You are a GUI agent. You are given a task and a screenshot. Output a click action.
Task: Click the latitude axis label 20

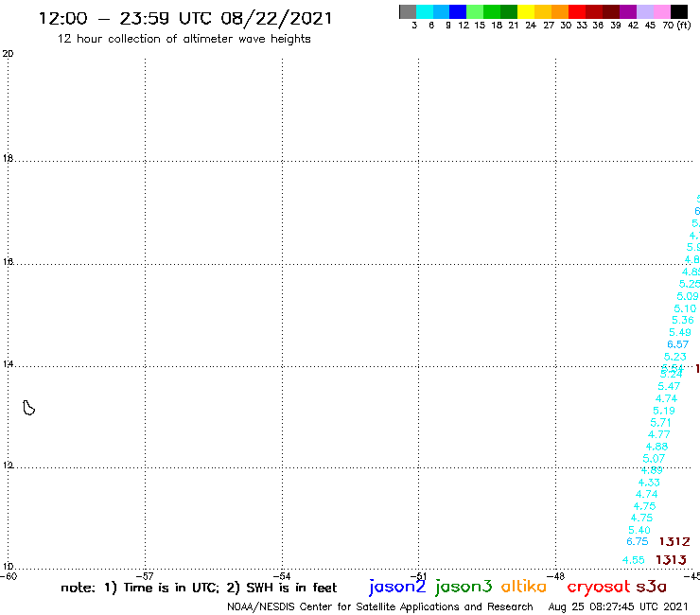tap(8, 54)
